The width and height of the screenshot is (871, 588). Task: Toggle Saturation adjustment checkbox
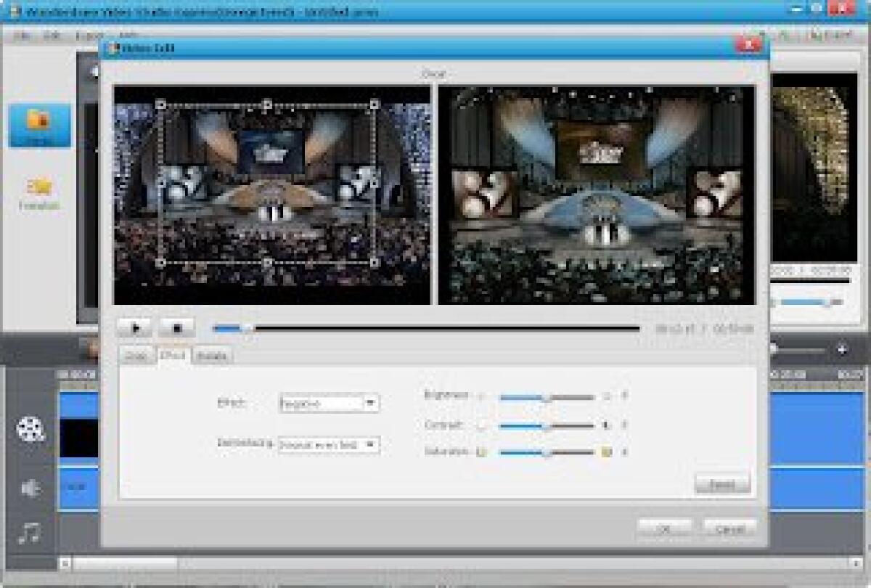pos(481,453)
